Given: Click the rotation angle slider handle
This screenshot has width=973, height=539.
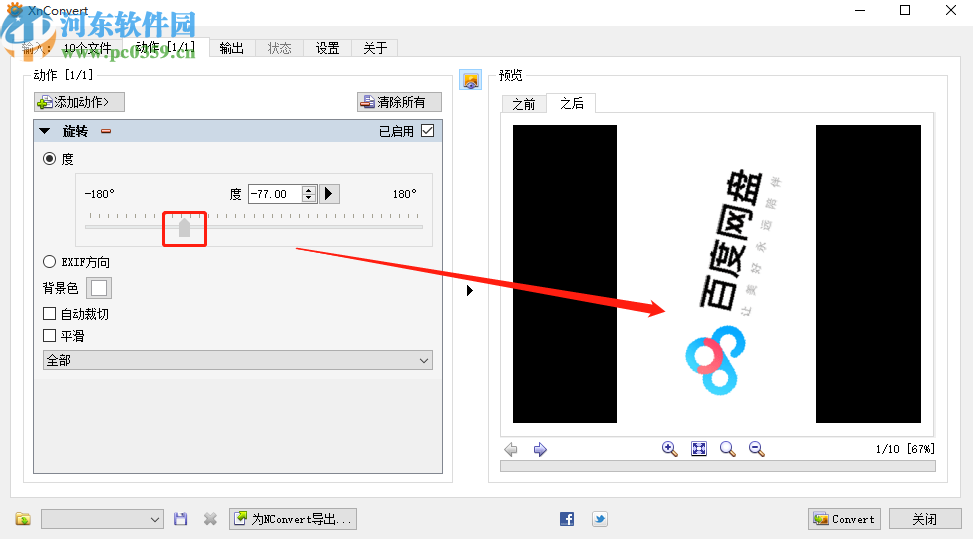Looking at the screenshot, I should click(184, 227).
